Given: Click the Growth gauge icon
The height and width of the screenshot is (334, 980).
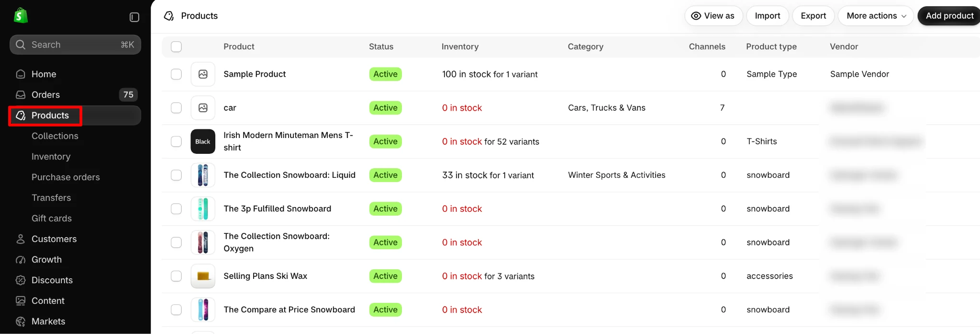Looking at the screenshot, I should point(21,260).
